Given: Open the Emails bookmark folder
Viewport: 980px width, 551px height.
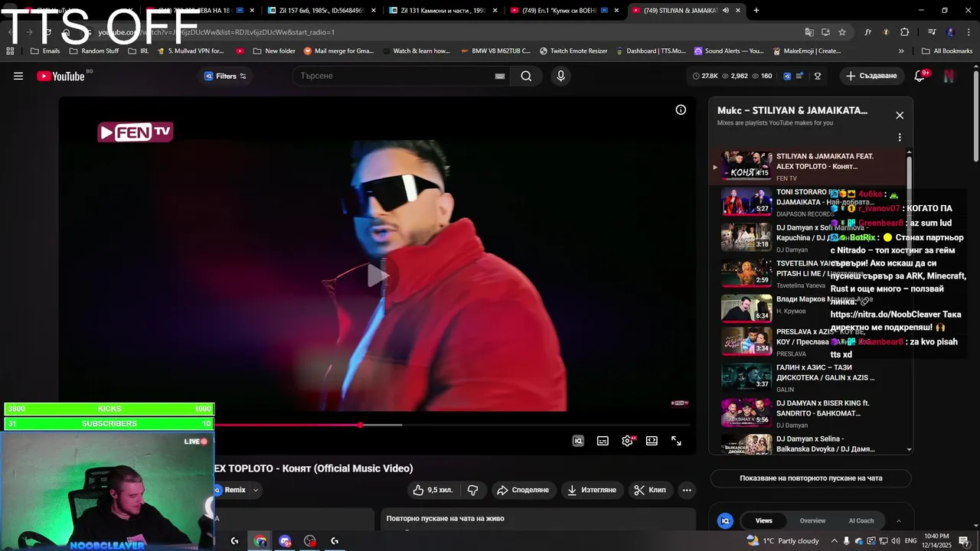Looking at the screenshot, I should click(45, 51).
